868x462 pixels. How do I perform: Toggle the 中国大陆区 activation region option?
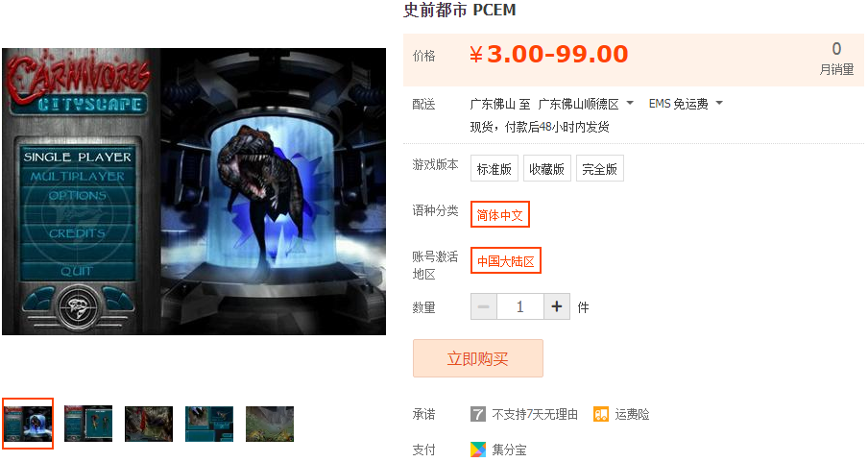click(x=505, y=260)
